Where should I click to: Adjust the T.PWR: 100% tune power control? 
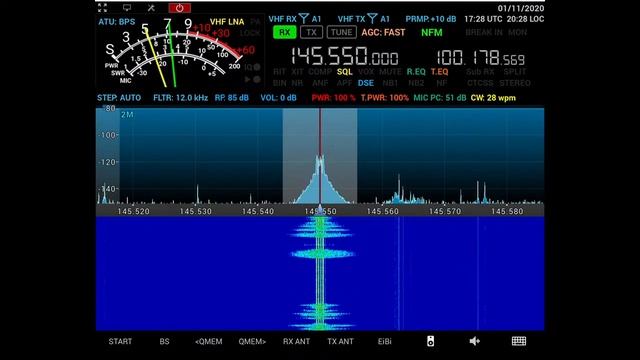[384, 98]
